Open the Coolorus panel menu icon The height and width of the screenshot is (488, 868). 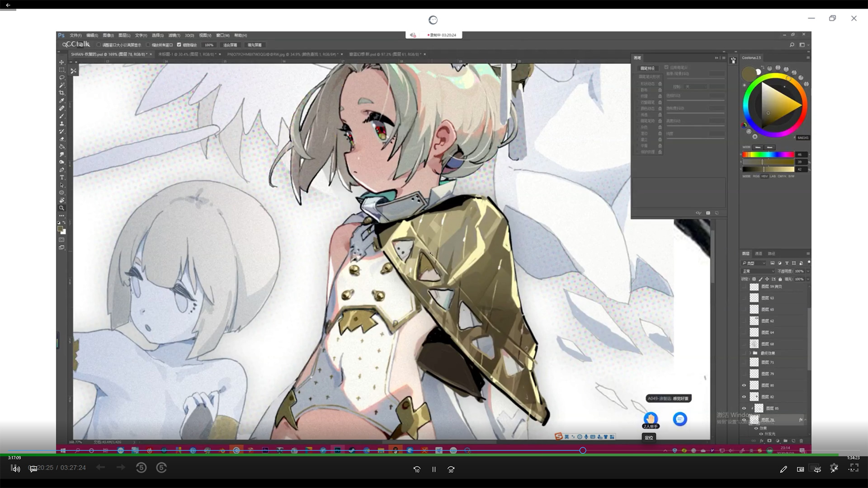point(808,57)
